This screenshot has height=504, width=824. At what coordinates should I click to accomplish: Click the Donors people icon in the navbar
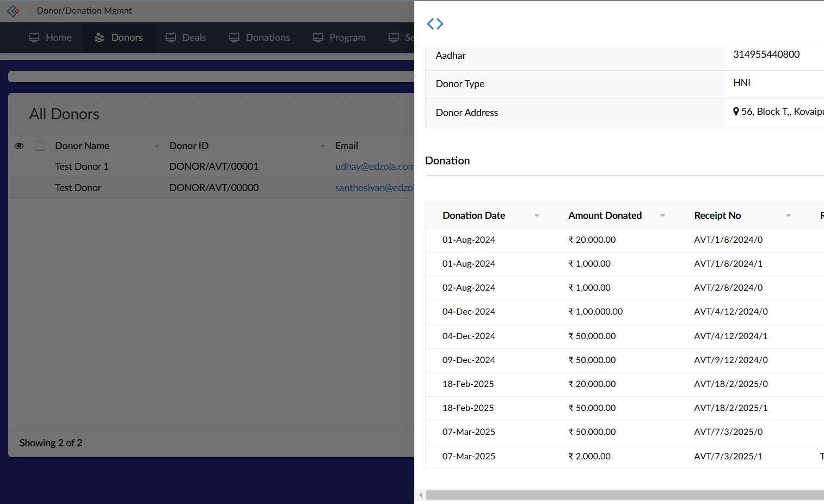click(99, 38)
